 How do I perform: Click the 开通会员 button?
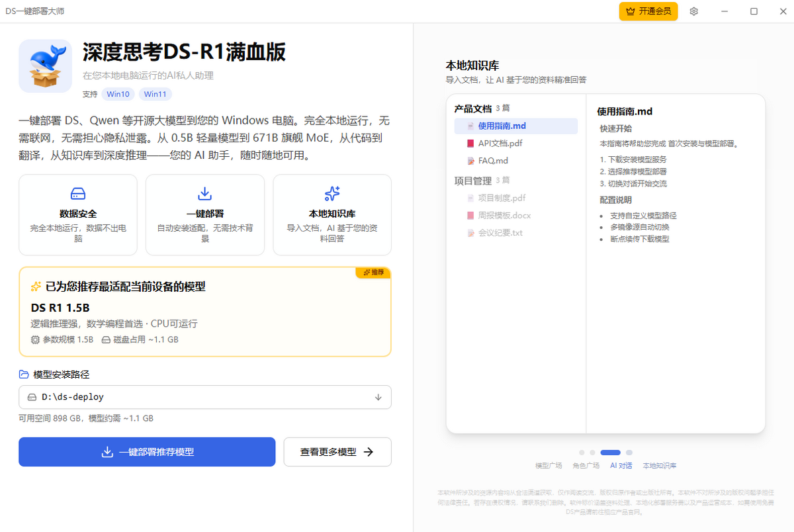click(x=648, y=11)
